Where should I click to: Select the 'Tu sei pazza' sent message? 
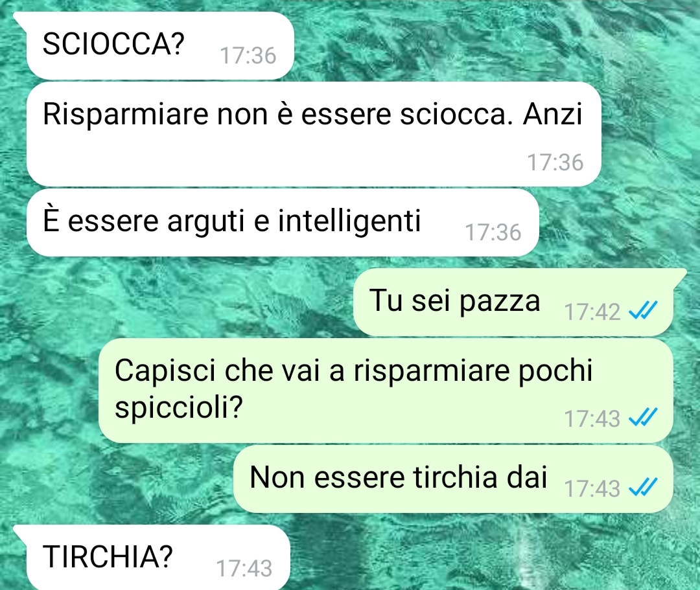pyautogui.click(x=513, y=302)
